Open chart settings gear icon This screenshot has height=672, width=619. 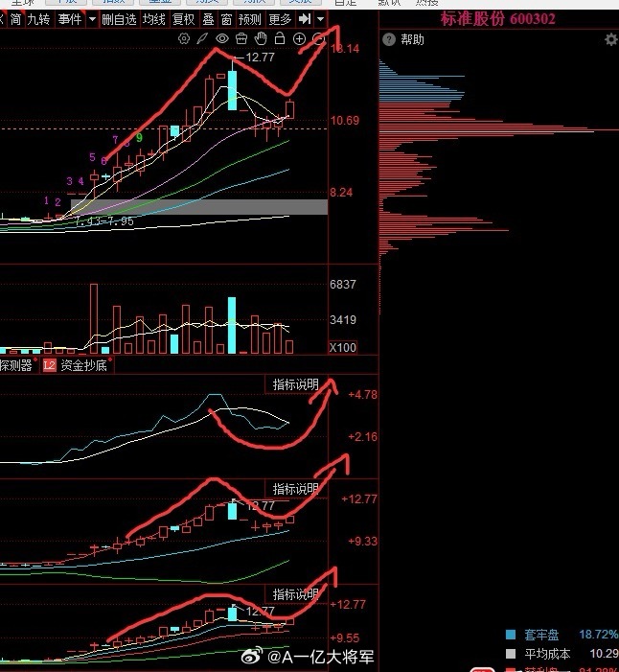tap(184, 39)
